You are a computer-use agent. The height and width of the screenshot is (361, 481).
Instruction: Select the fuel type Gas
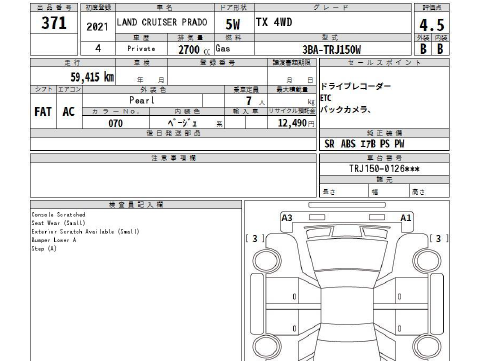[x=223, y=48]
